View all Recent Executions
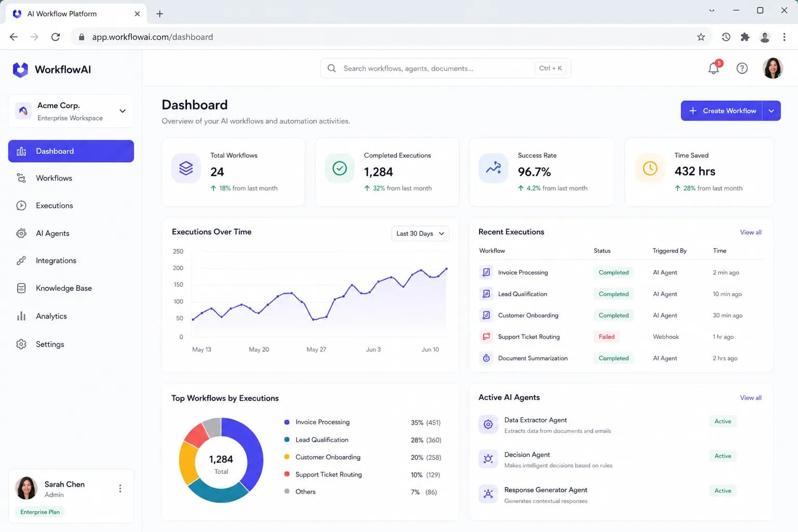 751,232
